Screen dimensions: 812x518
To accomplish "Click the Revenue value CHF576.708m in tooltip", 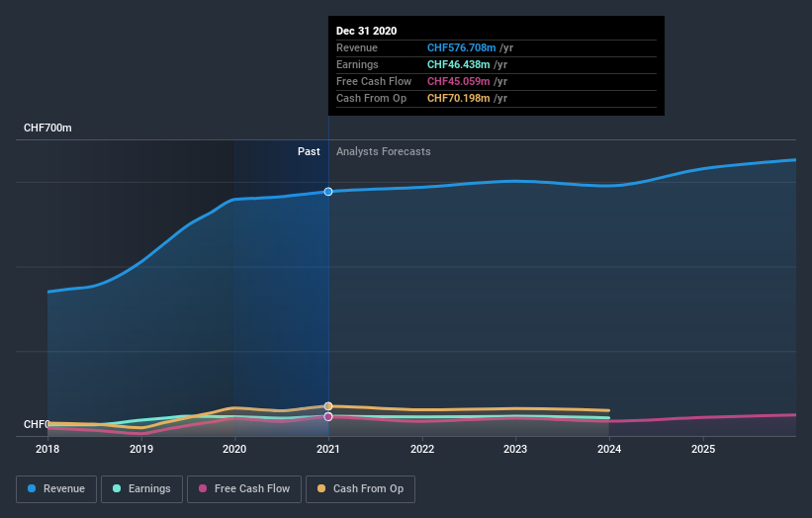I will coord(462,47).
